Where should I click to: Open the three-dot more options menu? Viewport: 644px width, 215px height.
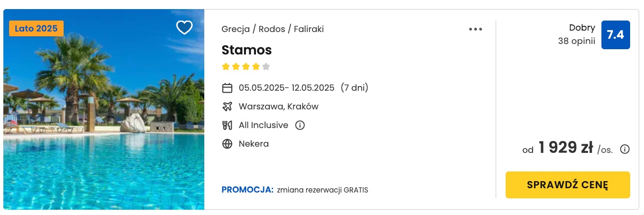[476, 29]
